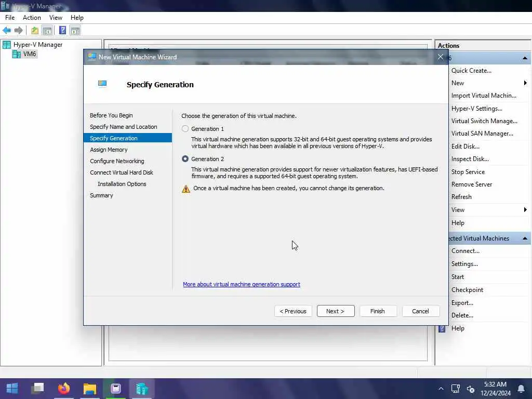Click the Next button
This screenshot has height=399, width=532.
pyautogui.click(x=336, y=311)
